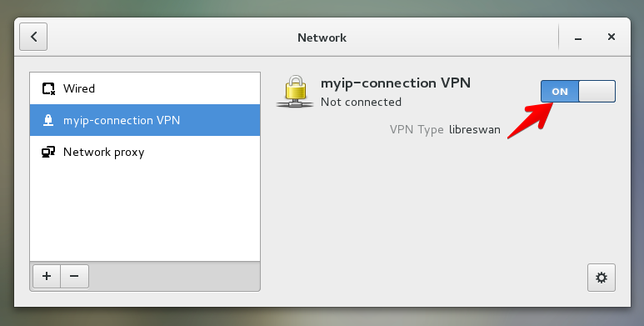
Task: Click the VPN lock icon in sidebar
Action: point(48,120)
